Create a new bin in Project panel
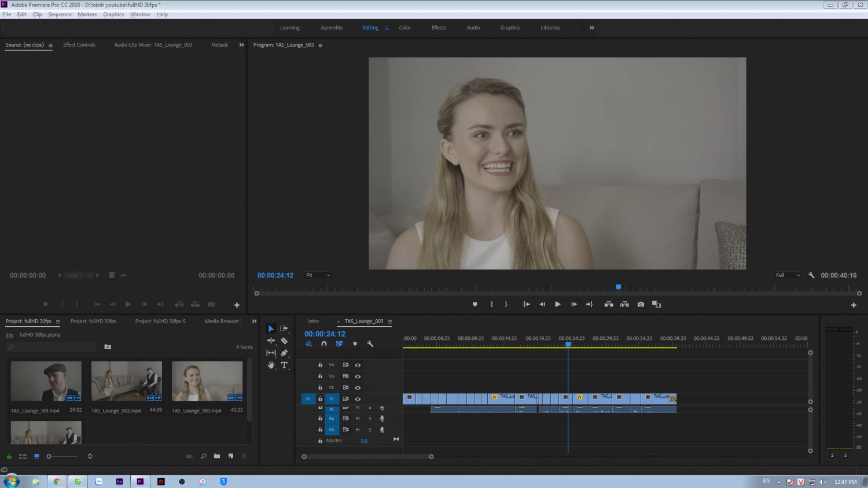Image resolution: width=868 pixels, height=488 pixels. pyautogui.click(x=217, y=456)
